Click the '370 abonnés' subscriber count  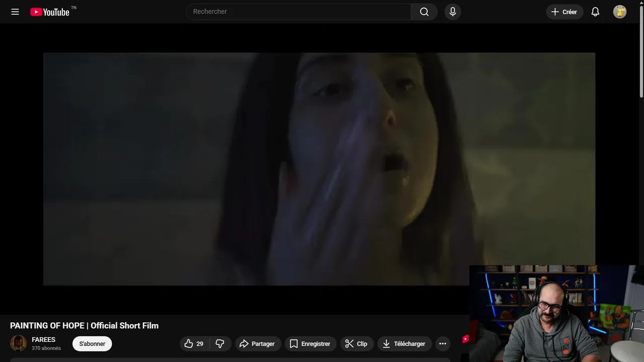click(x=46, y=348)
